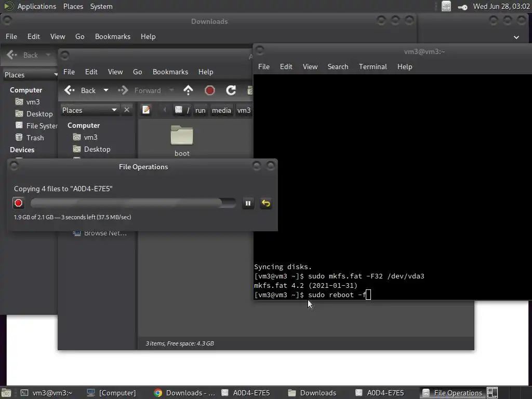Screen dimensions: 532x399
Task: Open Trash in Downloads sidebar
Action: click(30, 138)
